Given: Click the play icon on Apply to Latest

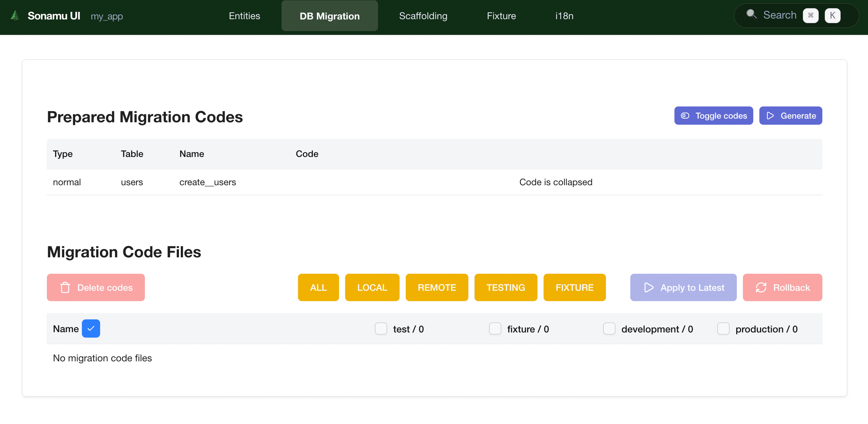Looking at the screenshot, I should tap(649, 288).
